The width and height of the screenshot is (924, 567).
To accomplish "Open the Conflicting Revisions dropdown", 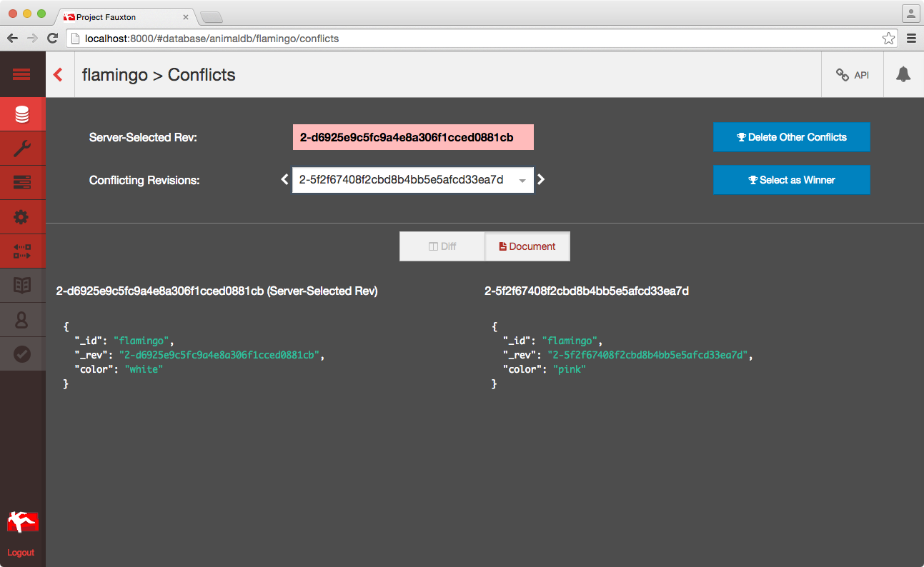I will pos(412,180).
